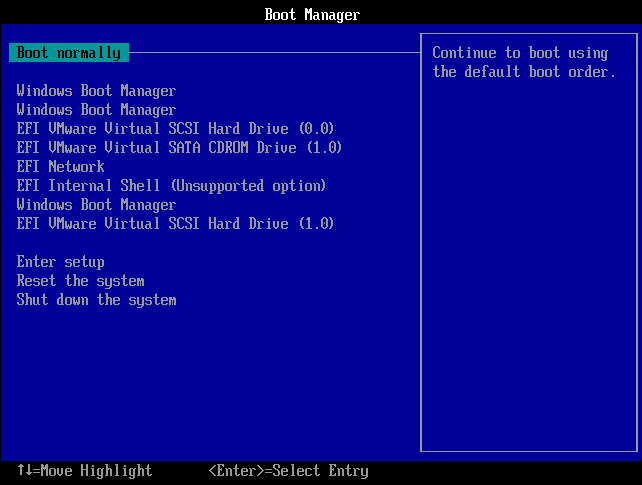Click the 'Continue to boot using' help line
The image size is (642, 485).
[x=520, y=53]
